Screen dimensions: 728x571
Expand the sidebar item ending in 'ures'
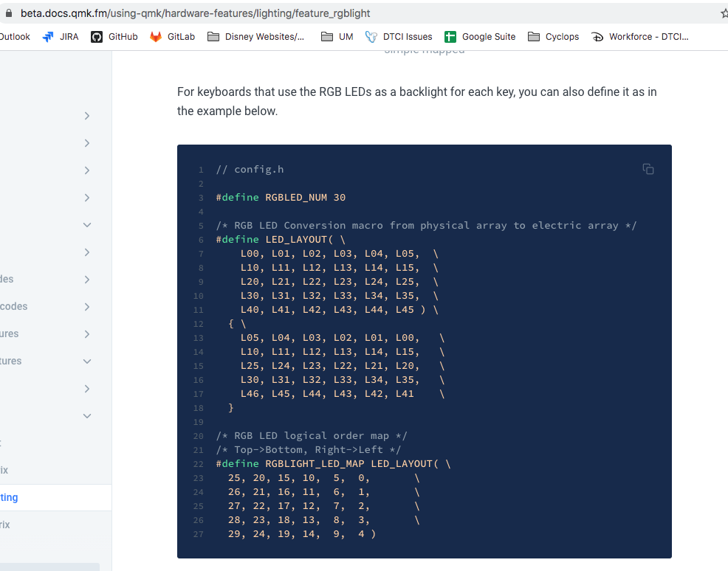[87, 334]
